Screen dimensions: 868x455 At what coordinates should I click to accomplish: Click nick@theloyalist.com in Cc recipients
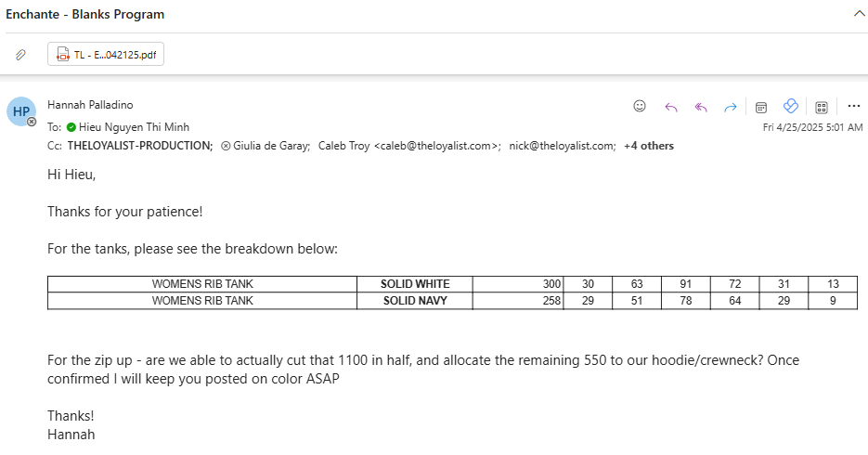click(x=562, y=146)
